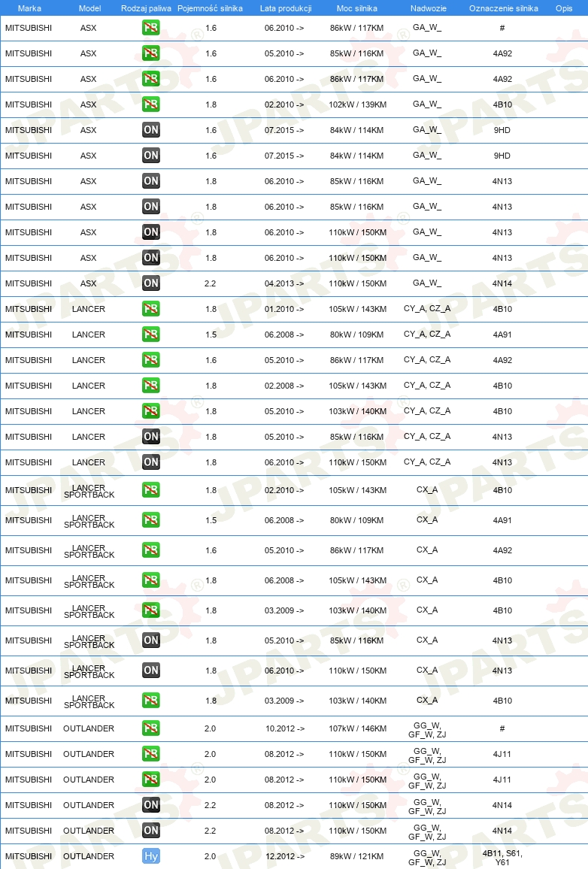
Task: Click LANCER SPORTBACK model in the 02.2010 row
Action: [89, 491]
